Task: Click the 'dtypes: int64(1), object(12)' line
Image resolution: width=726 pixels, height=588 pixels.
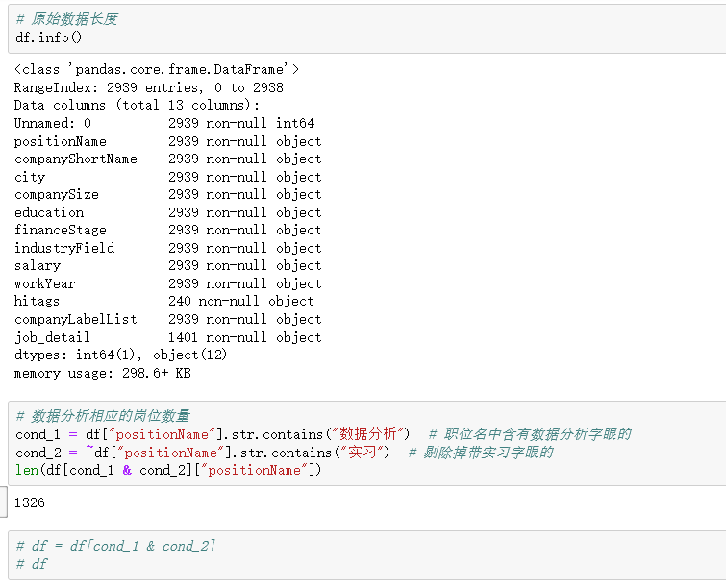Action: 120,355
